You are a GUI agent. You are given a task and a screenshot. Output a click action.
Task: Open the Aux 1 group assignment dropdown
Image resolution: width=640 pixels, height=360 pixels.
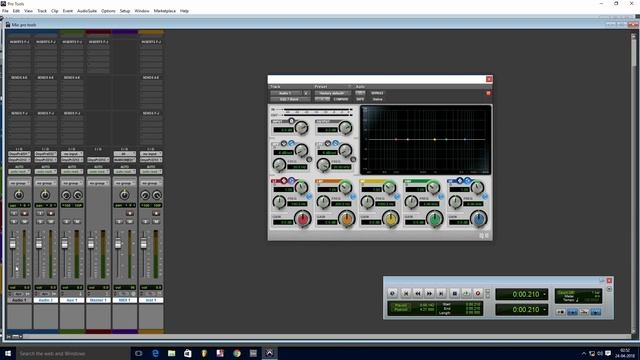[x=72, y=183]
